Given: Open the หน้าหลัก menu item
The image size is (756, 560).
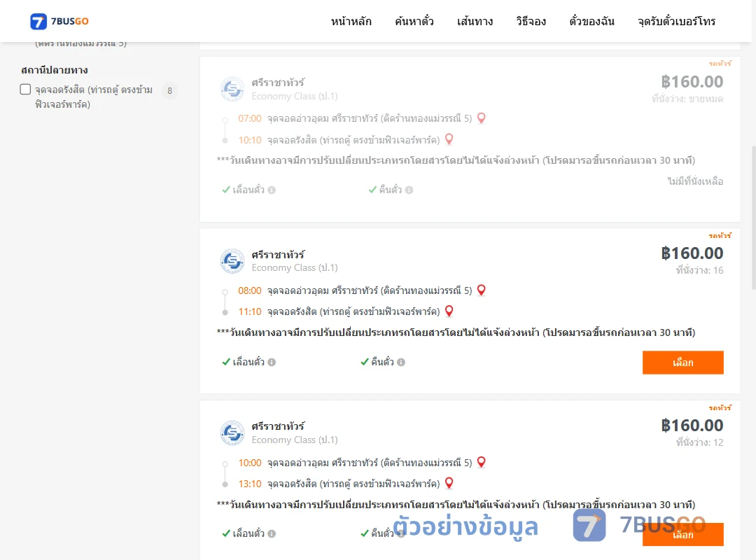Looking at the screenshot, I should [x=351, y=21].
